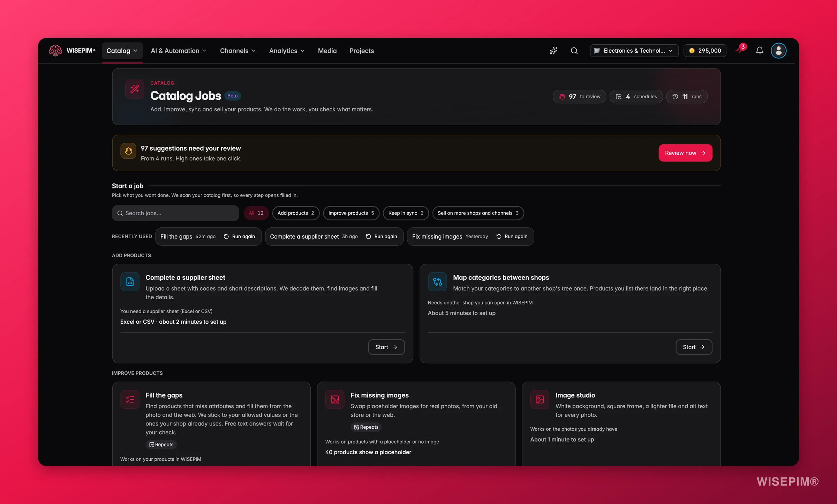Click the 295,000 credits coin balance
This screenshot has width=837, height=504.
(705, 51)
